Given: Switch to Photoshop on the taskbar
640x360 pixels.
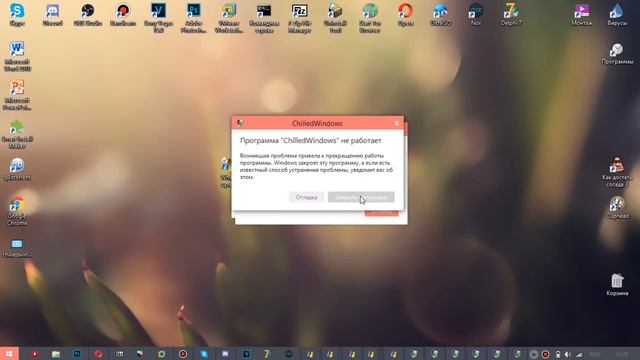Looking at the screenshot, I should (77, 354).
